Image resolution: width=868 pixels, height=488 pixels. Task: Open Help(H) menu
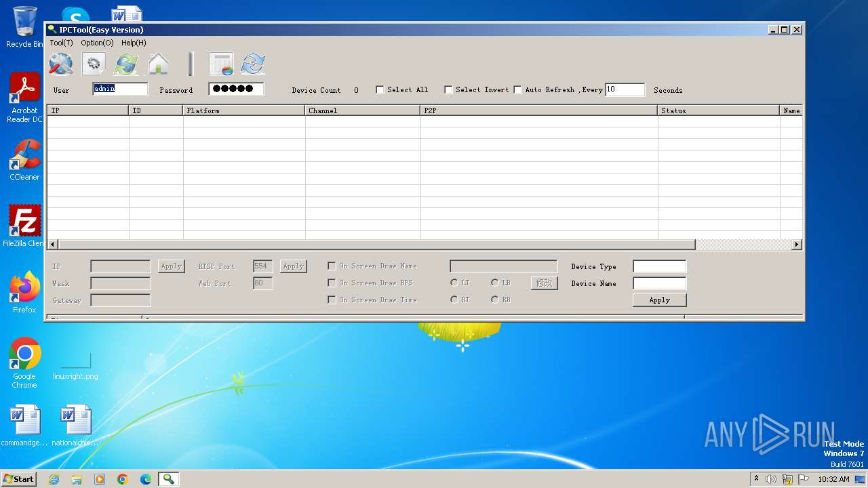[134, 43]
